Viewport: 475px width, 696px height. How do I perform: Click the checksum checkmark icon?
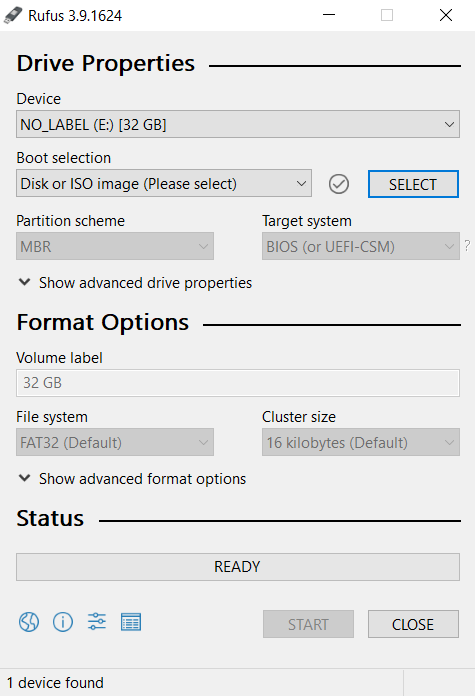click(339, 184)
